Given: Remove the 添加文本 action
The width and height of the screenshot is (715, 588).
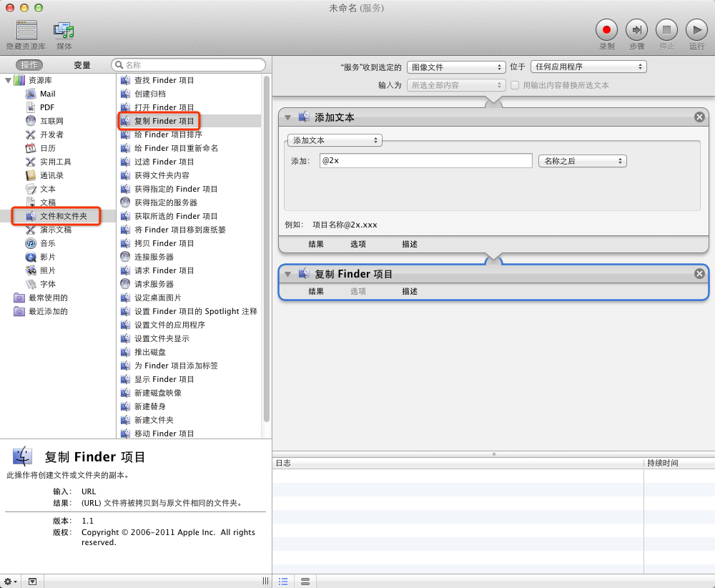Looking at the screenshot, I should click(x=699, y=117).
